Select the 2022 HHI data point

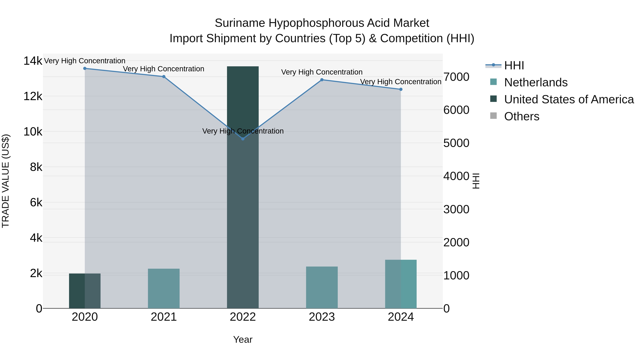click(x=243, y=139)
